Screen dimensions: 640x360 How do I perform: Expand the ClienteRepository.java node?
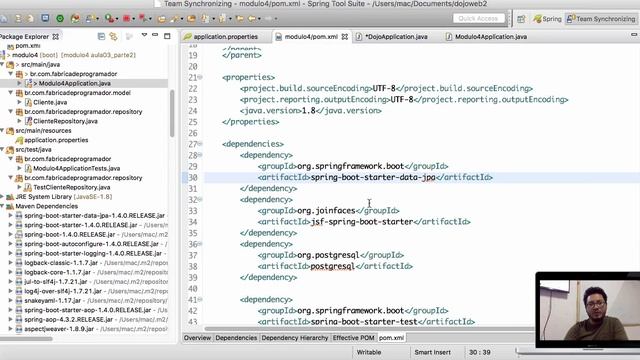point(19,121)
